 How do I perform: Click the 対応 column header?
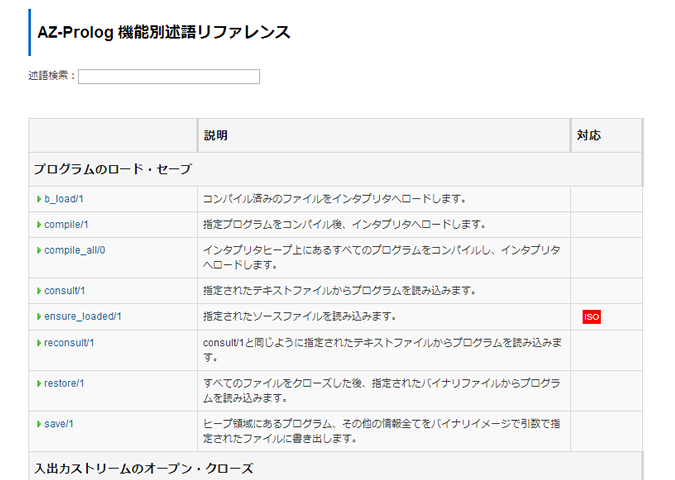588,136
